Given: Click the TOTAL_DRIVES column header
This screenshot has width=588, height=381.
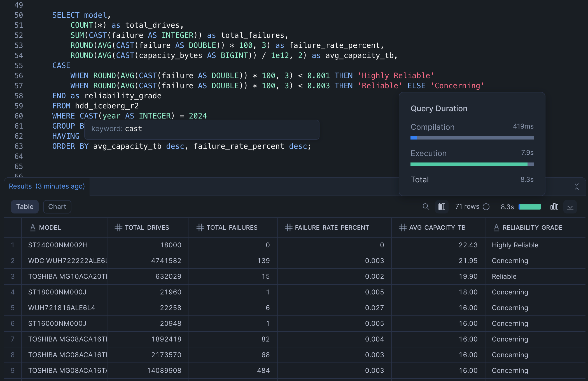Looking at the screenshot, I should pos(147,227).
